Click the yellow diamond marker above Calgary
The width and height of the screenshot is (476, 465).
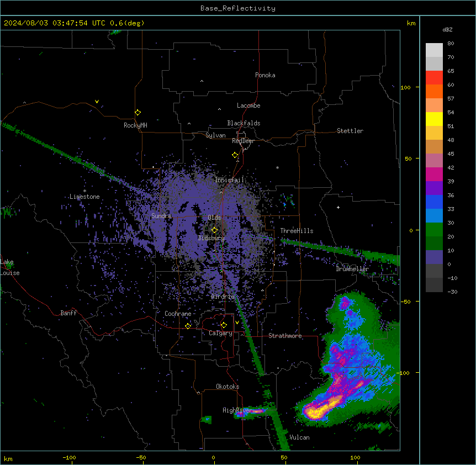point(224,325)
